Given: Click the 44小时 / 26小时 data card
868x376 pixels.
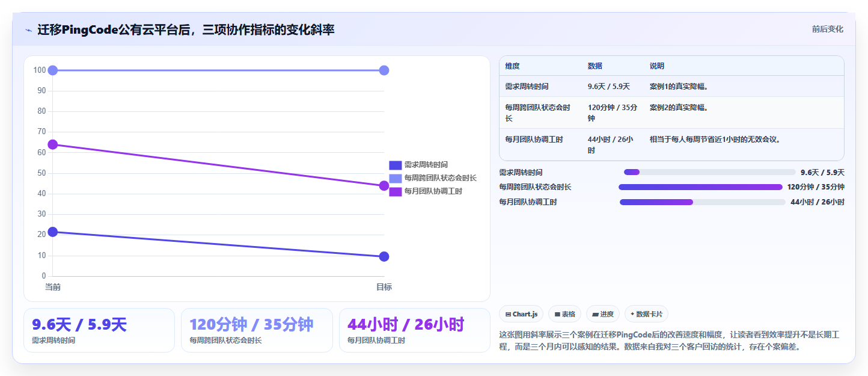Looking at the screenshot, I should 415,330.
